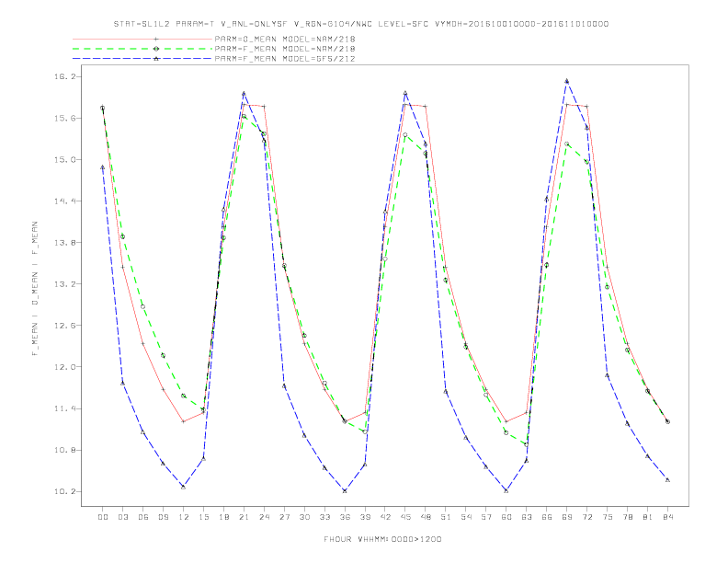
Task: Click blue GFS triangle minimum at hour 60
Action: tap(506, 490)
